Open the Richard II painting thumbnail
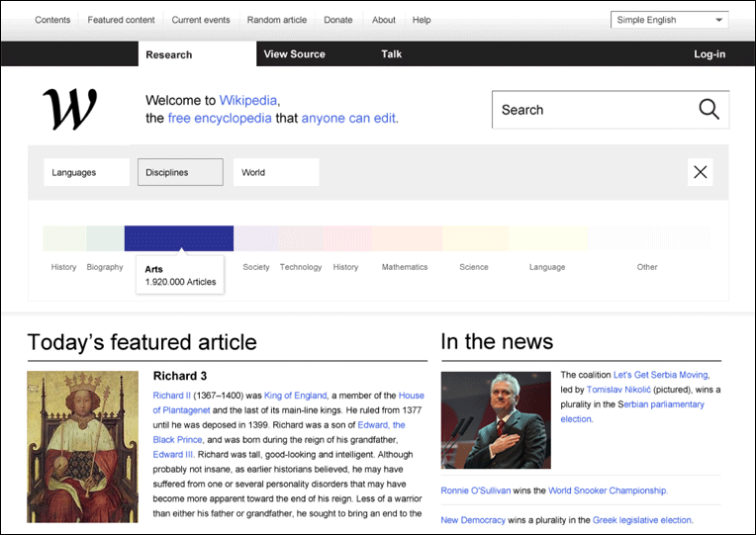 point(82,447)
